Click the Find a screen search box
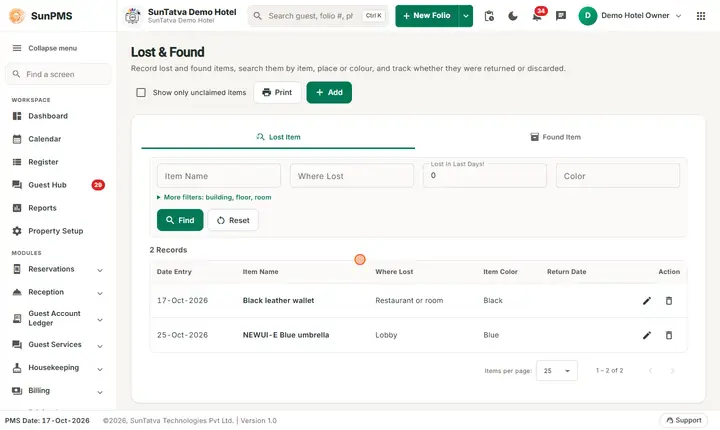Screen dimensions: 720x430 [58, 74]
